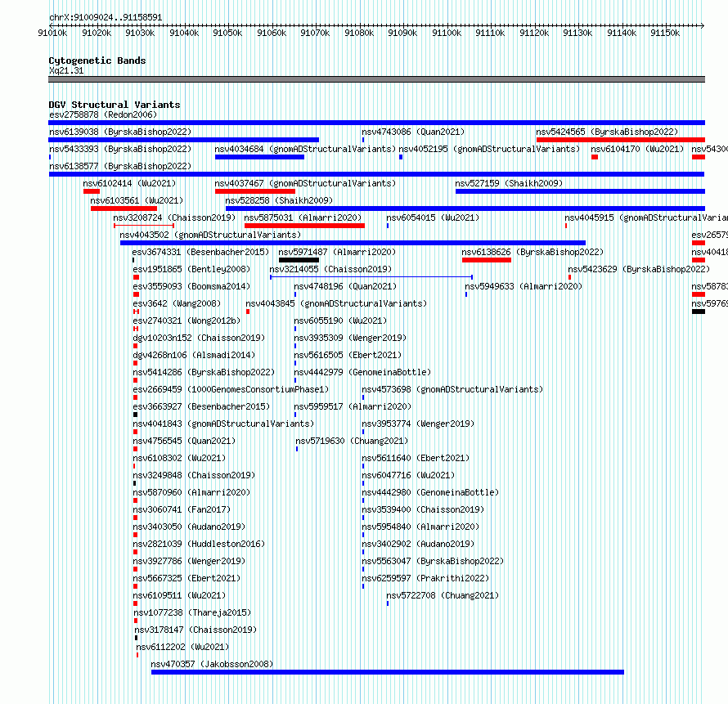Select dgv10203n152 (Chaisson2019) label
Viewport: 728px width, 704px height.
pyautogui.click(x=199, y=338)
